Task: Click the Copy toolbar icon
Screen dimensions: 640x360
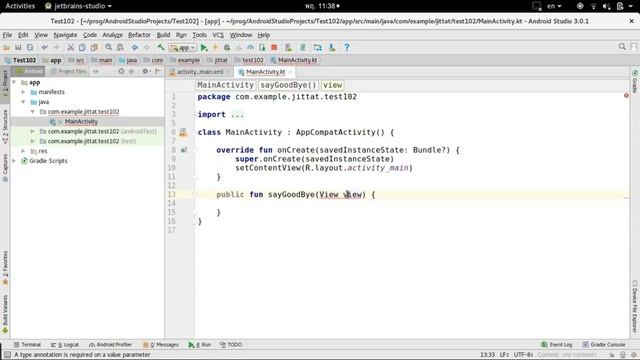Action: point(82,48)
